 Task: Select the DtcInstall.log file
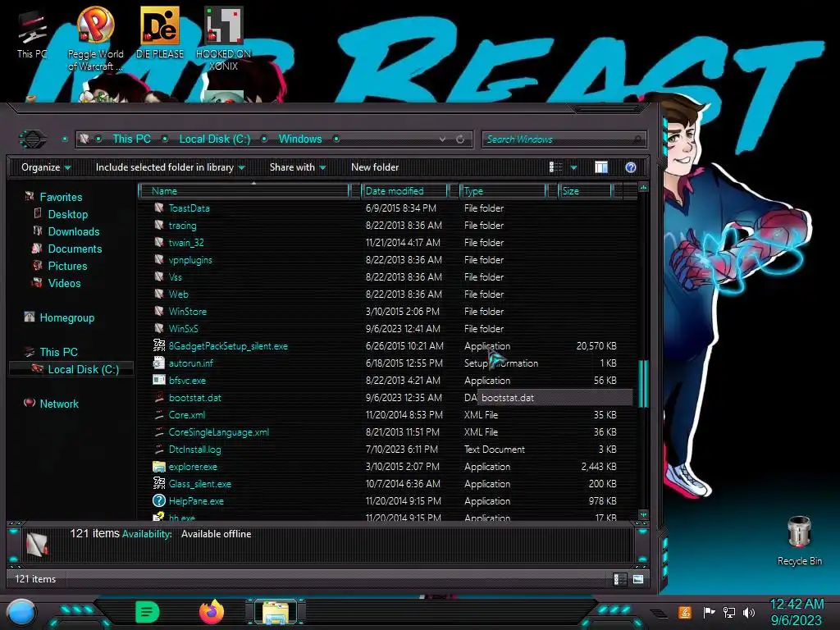(x=194, y=449)
